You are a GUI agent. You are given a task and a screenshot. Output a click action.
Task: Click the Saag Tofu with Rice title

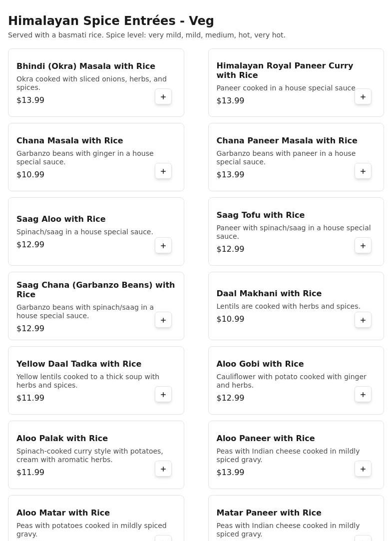click(260, 215)
